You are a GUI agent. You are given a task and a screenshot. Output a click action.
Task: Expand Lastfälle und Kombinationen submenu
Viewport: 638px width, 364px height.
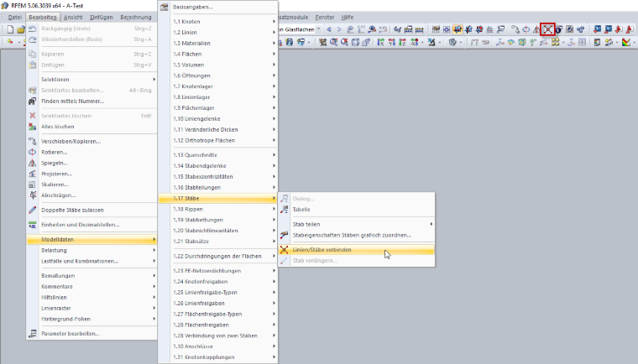[x=92, y=261]
